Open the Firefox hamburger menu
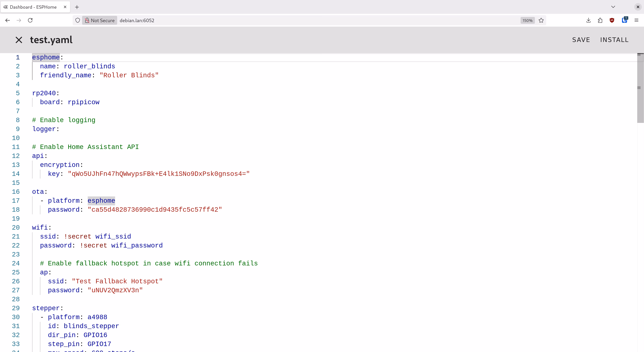This screenshot has height=352, width=644. pyautogui.click(x=636, y=20)
